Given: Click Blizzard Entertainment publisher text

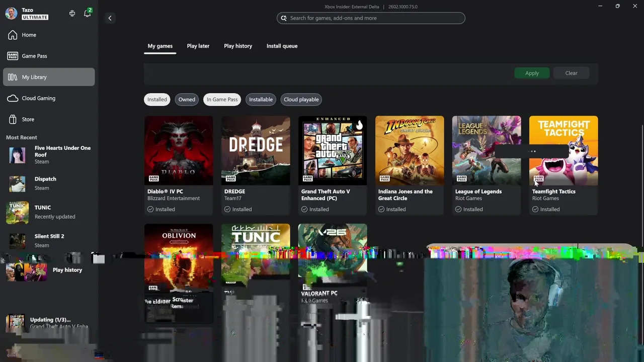Looking at the screenshot, I should 174,199.
